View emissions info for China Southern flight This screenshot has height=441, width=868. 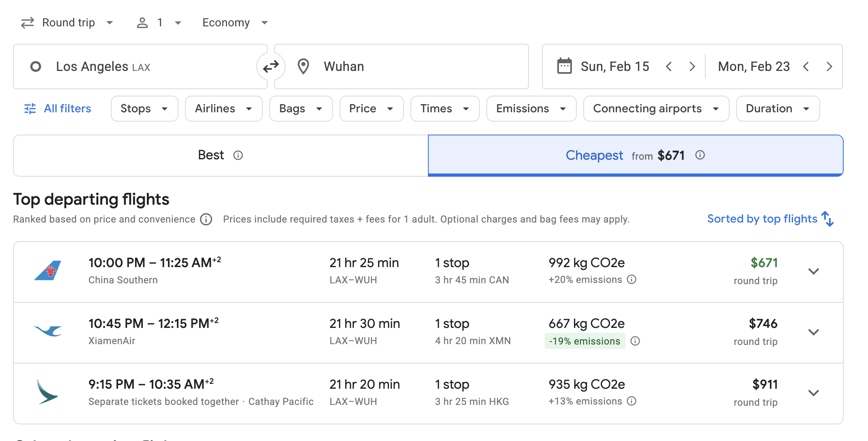pos(632,280)
